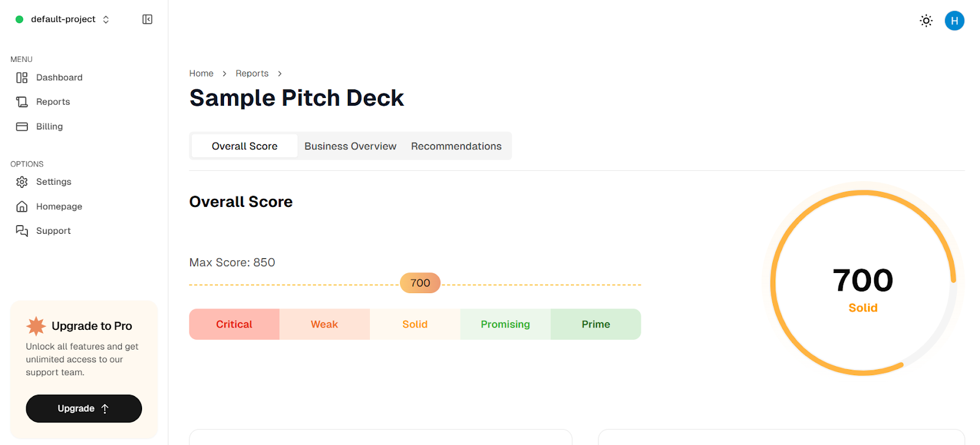980x445 pixels.
Task: Expand the default-project switcher dropdown
Action: pyautogui.click(x=62, y=20)
